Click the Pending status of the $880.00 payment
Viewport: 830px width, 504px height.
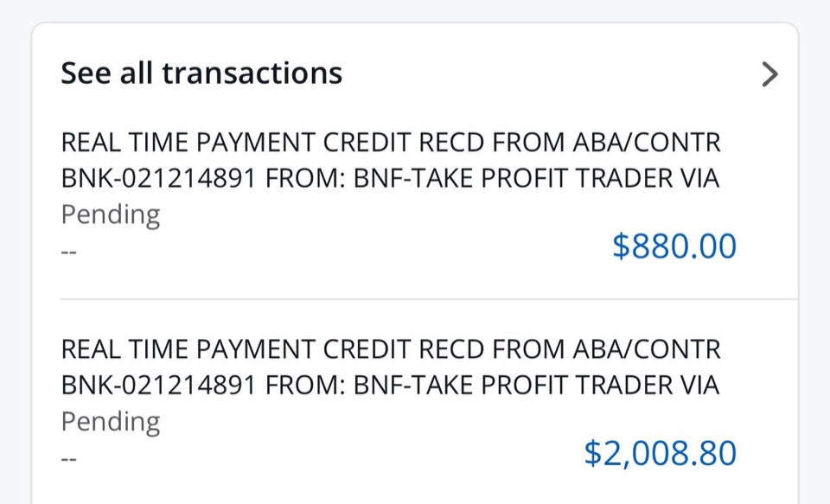tap(111, 215)
